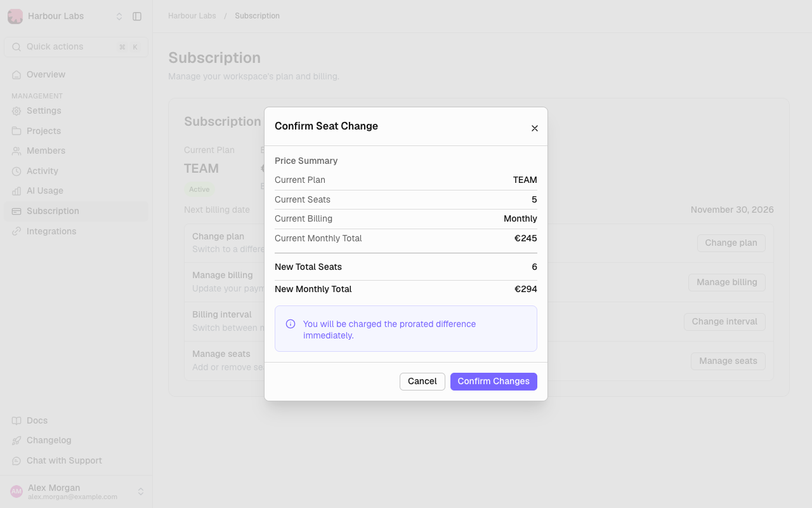
Task: Select AI Usage in the sidebar
Action: point(76,190)
